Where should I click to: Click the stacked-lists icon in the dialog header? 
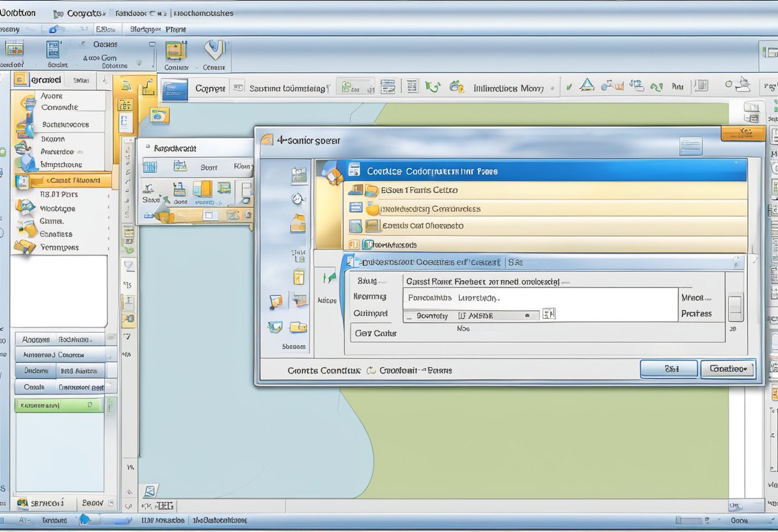[x=691, y=146]
